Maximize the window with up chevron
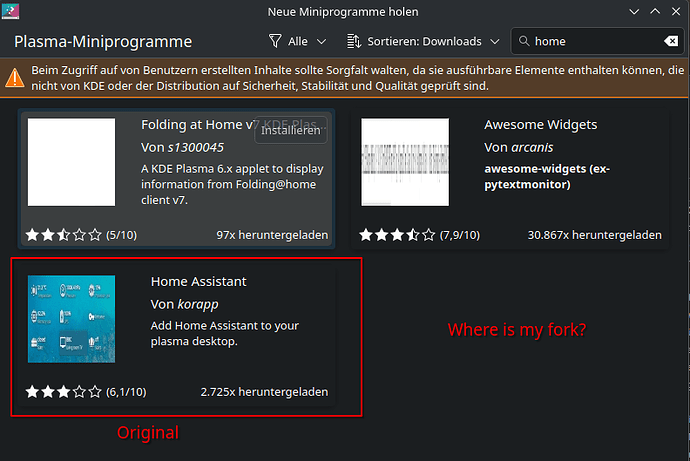The height and width of the screenshot is (461, 690). click(x=655, y=11)
